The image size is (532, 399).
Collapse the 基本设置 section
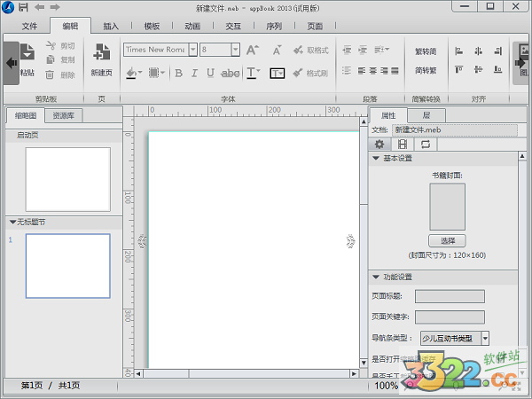(x=375, y=159)
